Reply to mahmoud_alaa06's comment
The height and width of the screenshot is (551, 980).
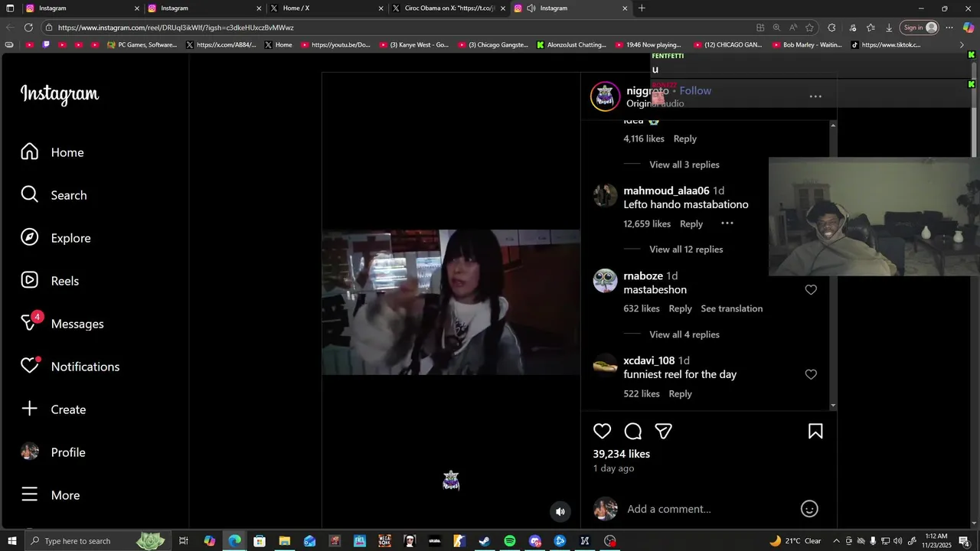click(691, 223)
